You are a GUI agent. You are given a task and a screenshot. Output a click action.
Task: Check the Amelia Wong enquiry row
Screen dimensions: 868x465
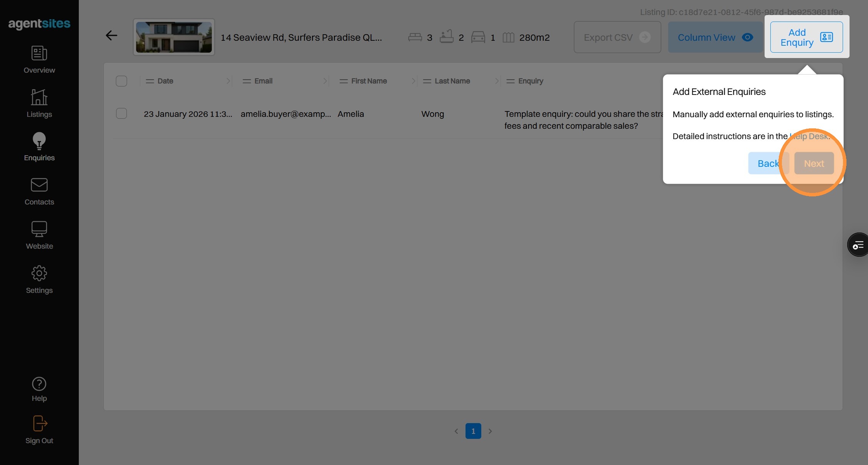121,114
